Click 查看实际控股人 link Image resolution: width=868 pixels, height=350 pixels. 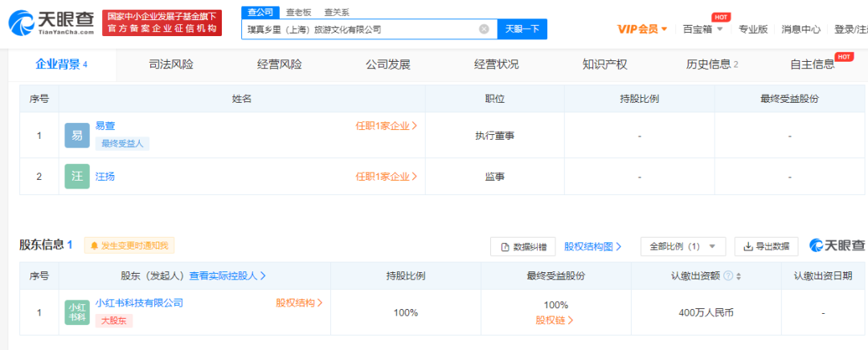[x=227, y=275]
